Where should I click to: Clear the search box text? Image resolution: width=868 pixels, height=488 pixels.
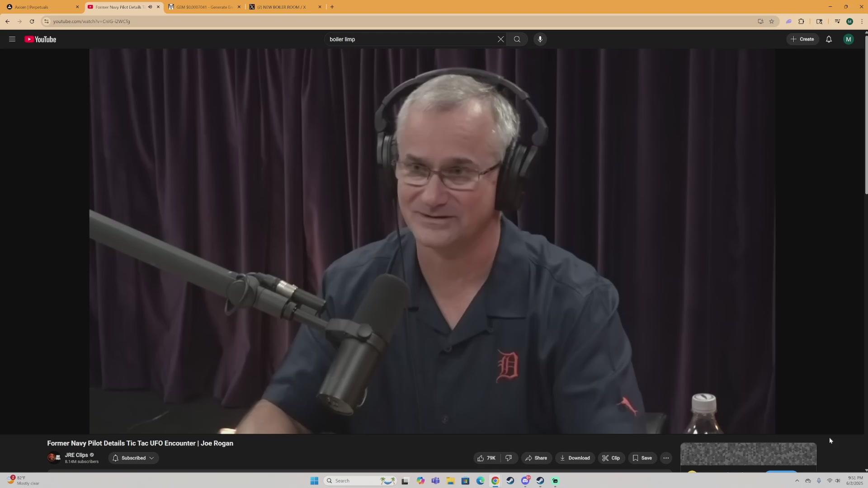(x=500, y=39)
